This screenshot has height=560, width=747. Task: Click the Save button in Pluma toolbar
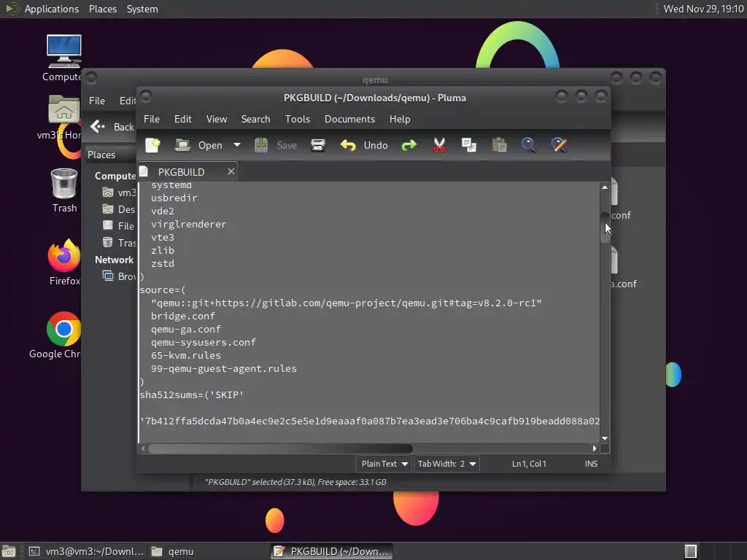(276, 145)
